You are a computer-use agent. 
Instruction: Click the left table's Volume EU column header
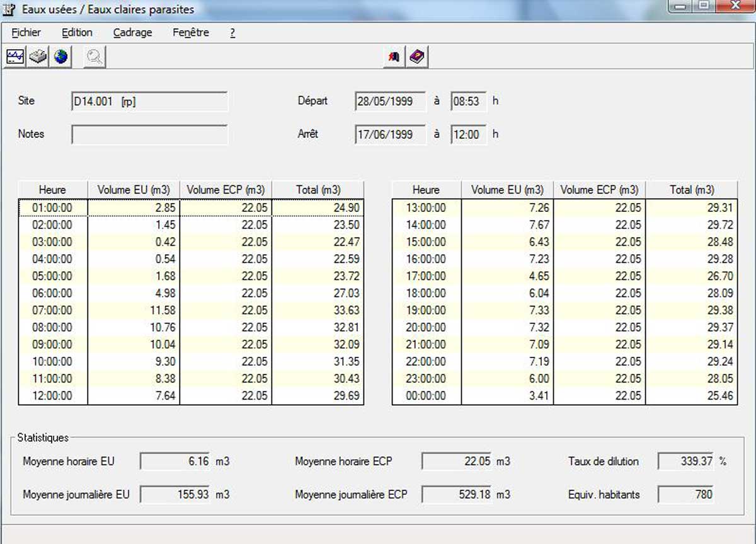click(x=134, y=190)
